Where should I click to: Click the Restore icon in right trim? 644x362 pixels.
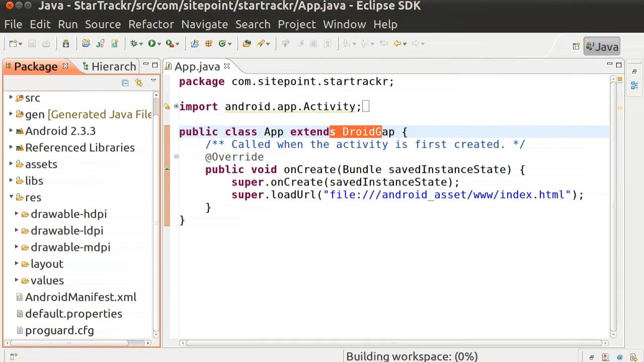tap(634, 72)
